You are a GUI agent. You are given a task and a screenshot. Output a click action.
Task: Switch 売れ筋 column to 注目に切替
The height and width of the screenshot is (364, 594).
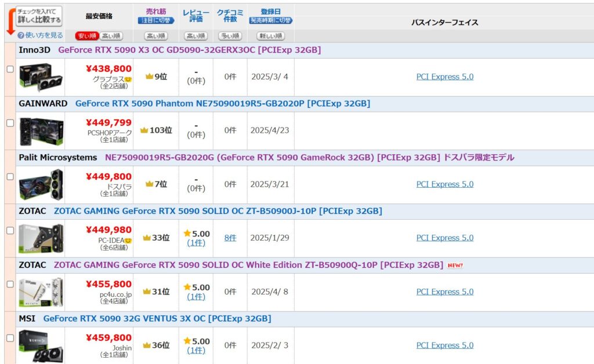[x=155, y=20]
